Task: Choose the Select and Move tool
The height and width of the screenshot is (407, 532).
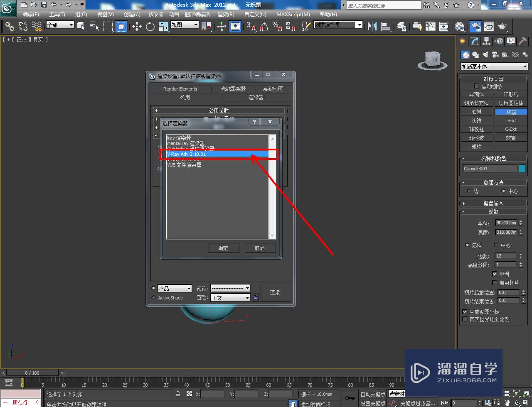Action: click(x=137, y=27)
